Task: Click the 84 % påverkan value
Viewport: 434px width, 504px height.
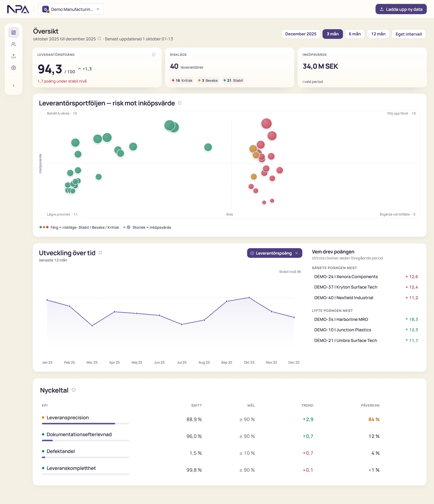Action: coord(374,419)
